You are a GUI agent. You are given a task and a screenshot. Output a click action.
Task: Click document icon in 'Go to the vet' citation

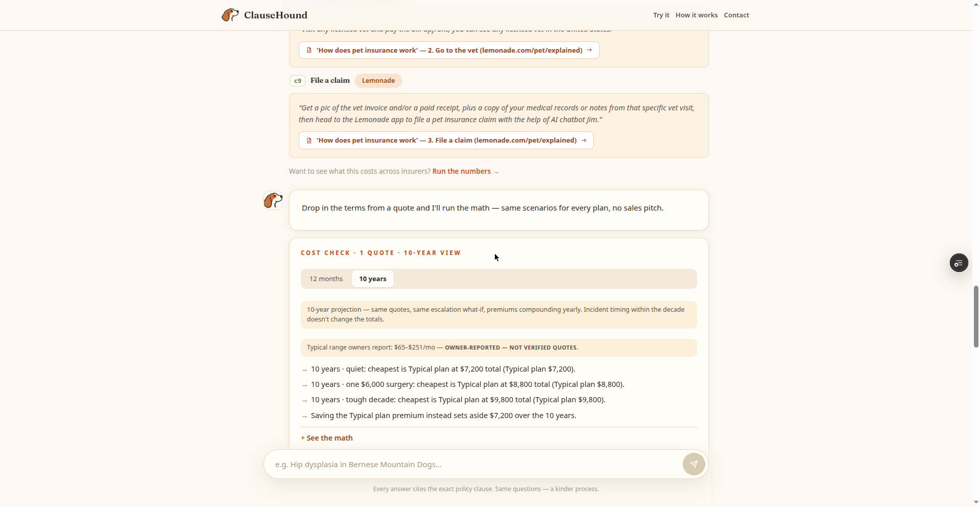(309, 50)
